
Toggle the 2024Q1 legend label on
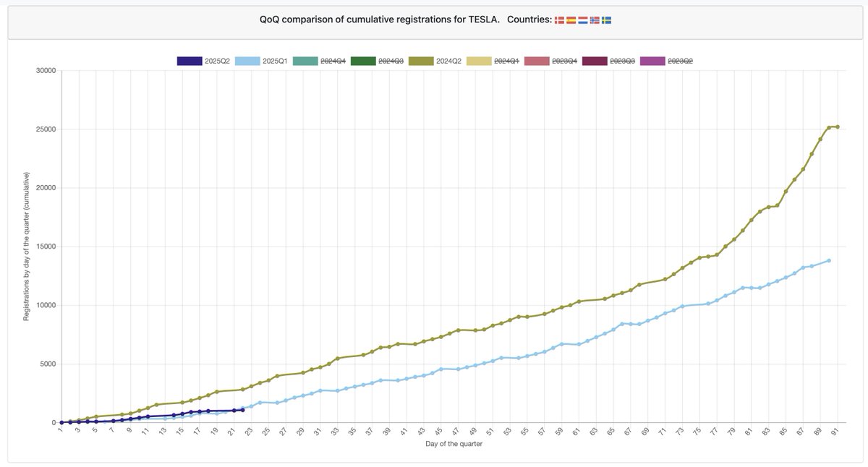click(x=506, y=61)
